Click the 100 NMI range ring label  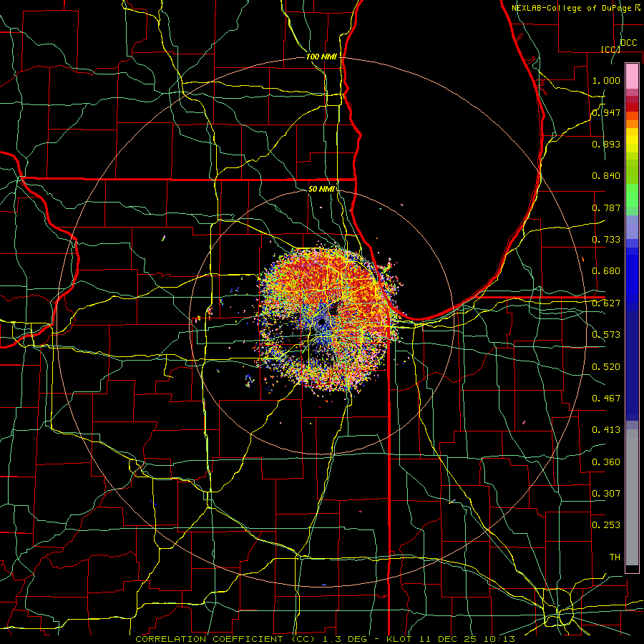(321, 57)
